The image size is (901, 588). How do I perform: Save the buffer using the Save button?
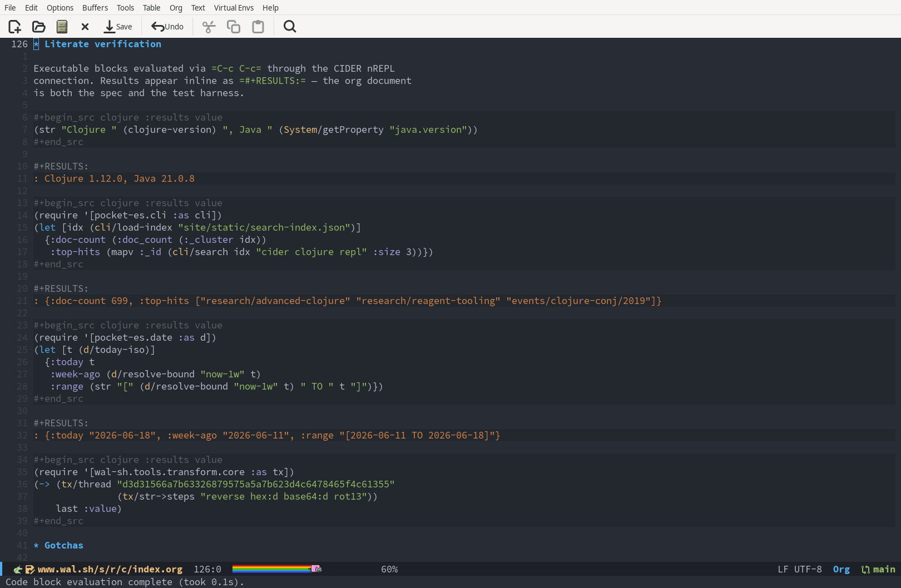pos(118,27)
